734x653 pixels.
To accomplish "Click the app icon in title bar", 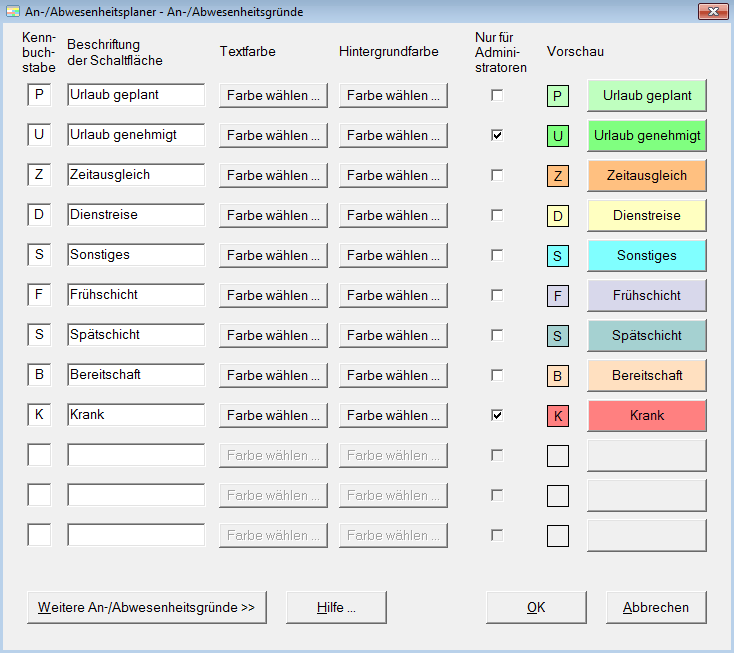I will 13,11.
